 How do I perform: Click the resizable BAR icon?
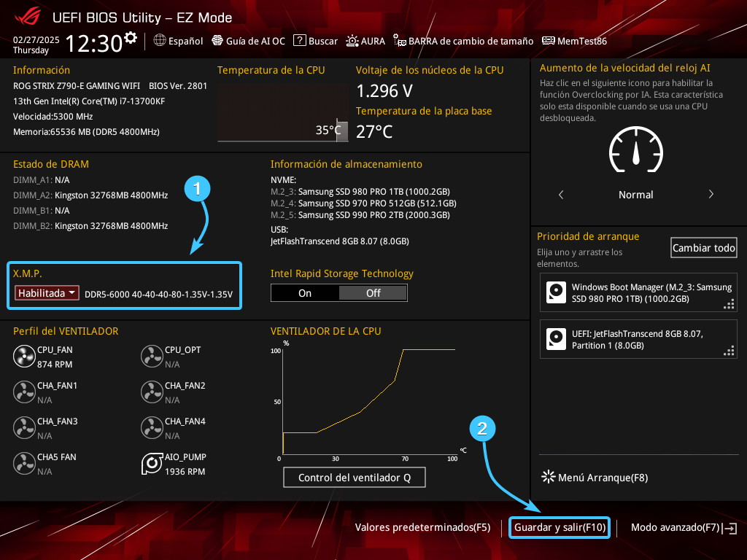(399, 41)
